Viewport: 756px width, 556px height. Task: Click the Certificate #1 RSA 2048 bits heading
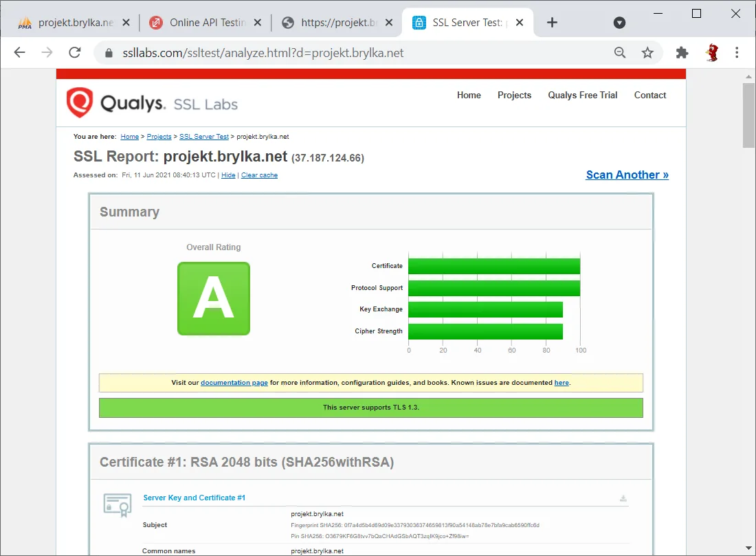coord(247,462)
